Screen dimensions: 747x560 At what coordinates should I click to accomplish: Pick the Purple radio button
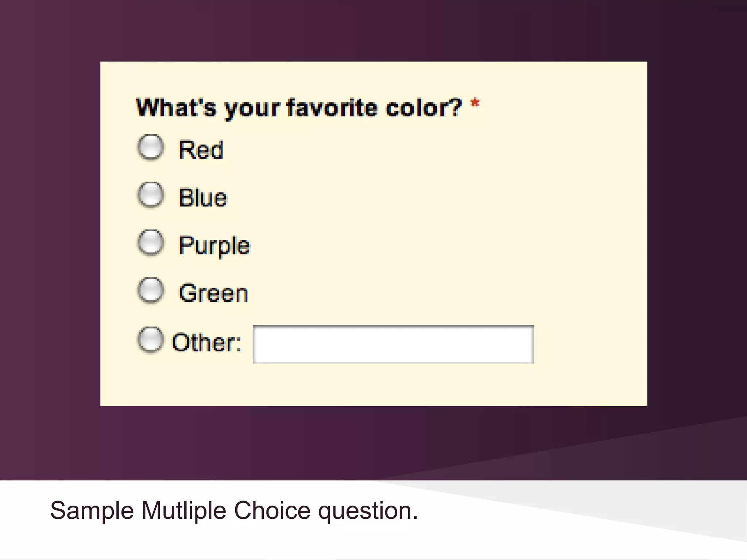151,243
